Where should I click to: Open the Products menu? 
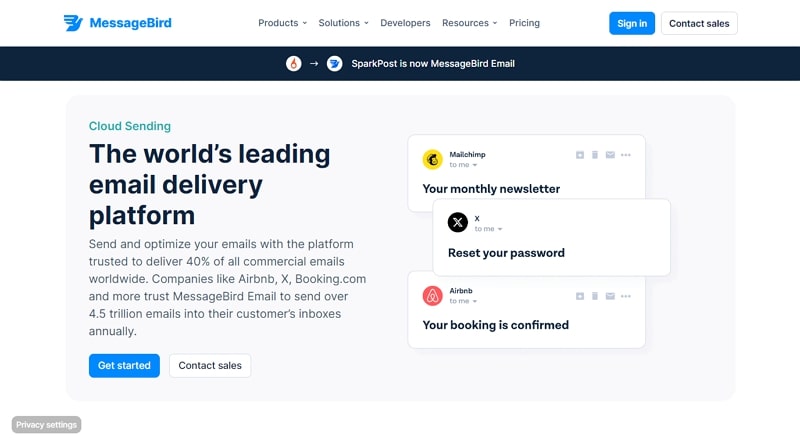click(282, 23)
